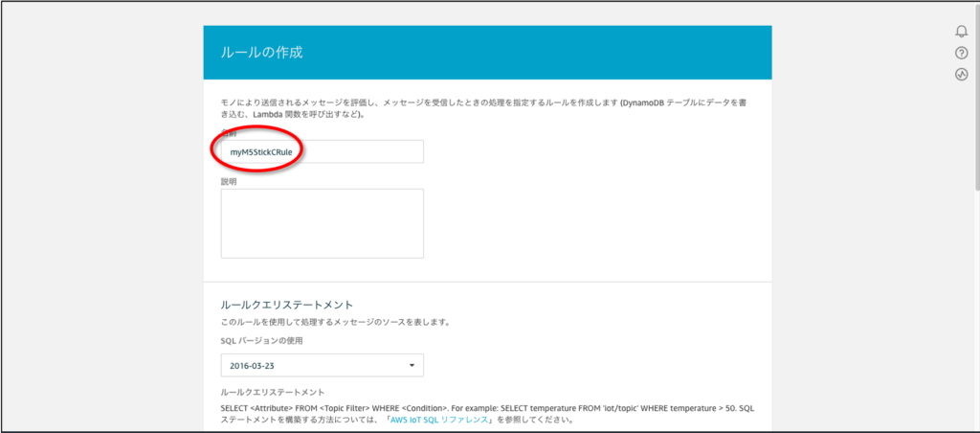Open the activity monitor pulse icon
980x433 pixels.
pos(961,75)
